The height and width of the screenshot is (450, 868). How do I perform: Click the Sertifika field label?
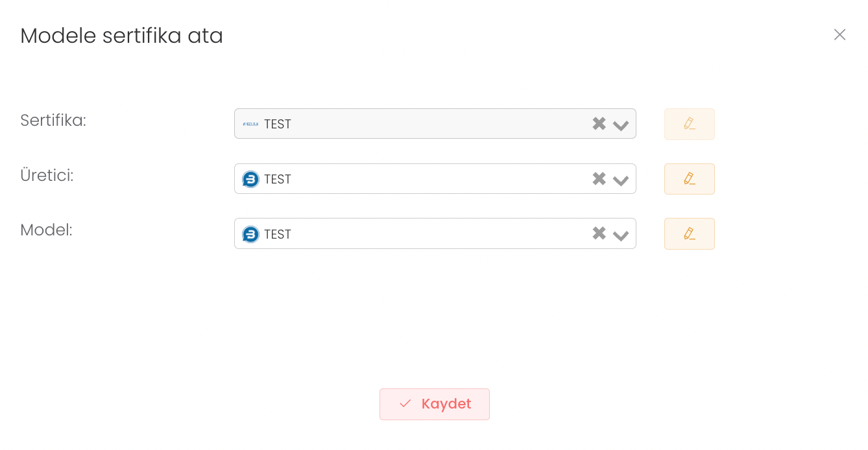tap(53, 121)
